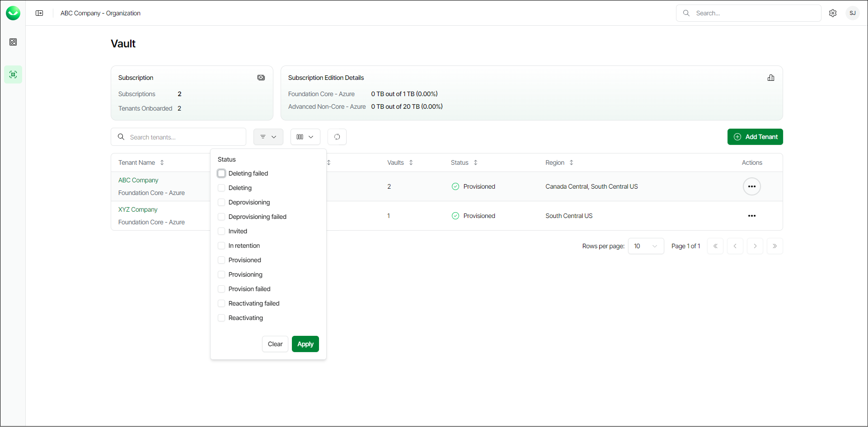Viewport: 868px width, 427px height.
Task: Open the columns selector dropdown
Action: 305,137
